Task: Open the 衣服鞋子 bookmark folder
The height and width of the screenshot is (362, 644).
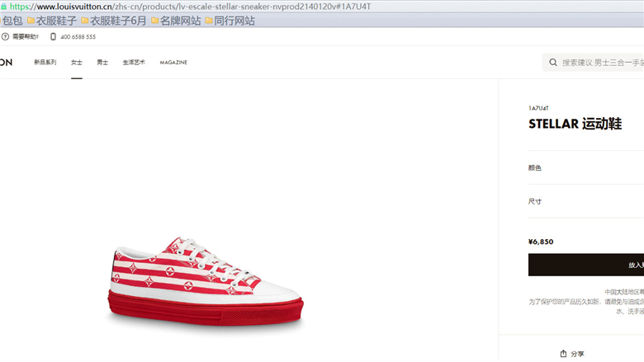Action: pyautogui.click(x=52, y=21)
